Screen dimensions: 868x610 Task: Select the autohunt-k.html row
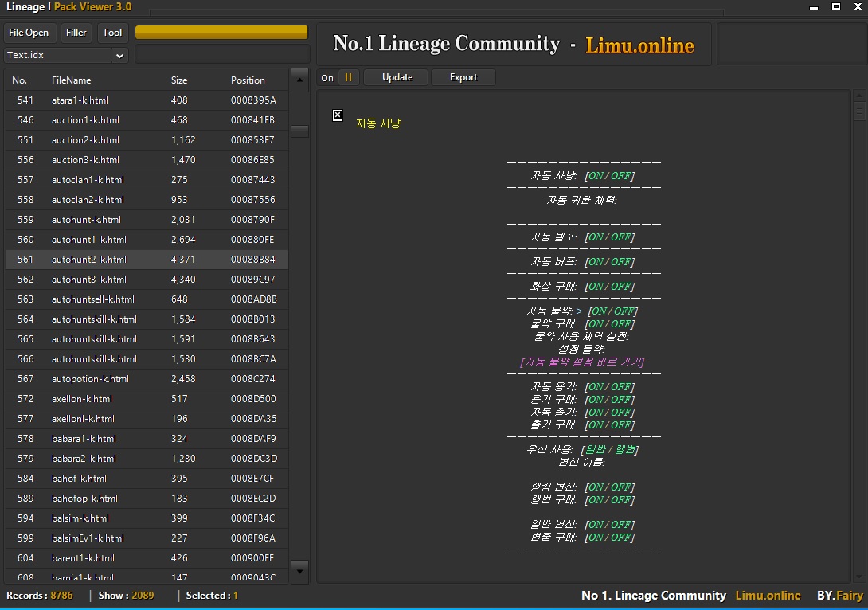147,220
